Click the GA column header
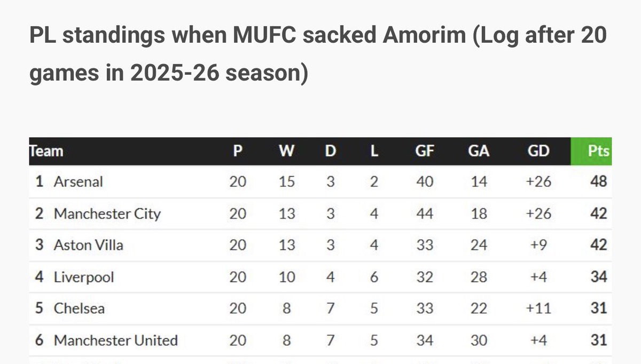Image resolution: width=641 pixels, height=364 pixels. tap(478, 151)
